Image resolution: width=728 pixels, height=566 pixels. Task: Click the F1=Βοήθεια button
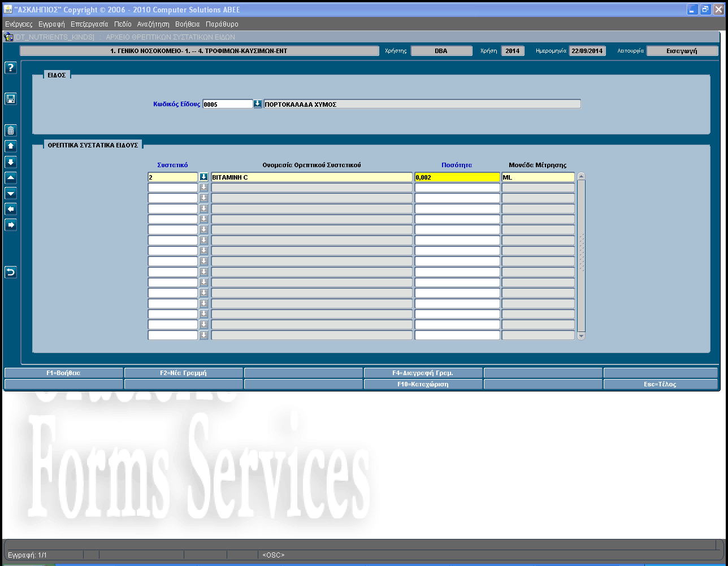[x=63, y=373]
